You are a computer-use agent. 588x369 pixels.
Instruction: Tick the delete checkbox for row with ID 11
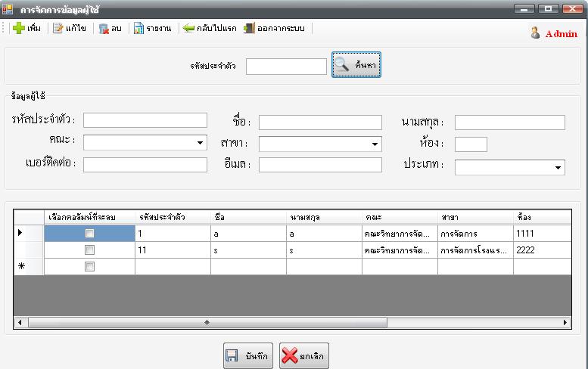point(89,250)
